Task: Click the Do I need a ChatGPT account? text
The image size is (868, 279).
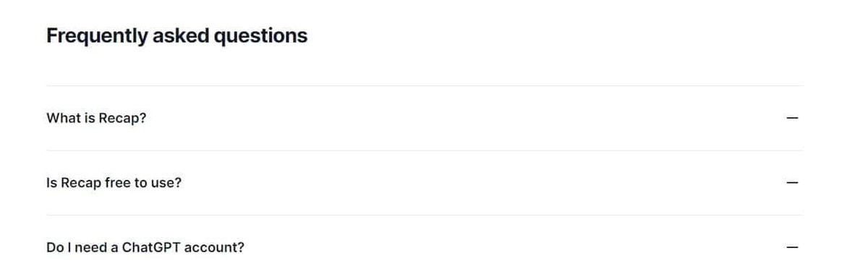Action: coord(145,247)
